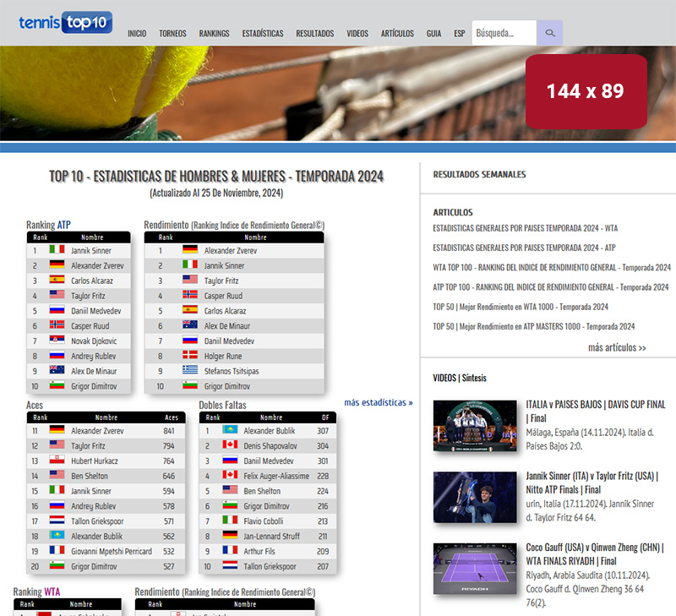The image size is (676, 616).
Task: Click Germany flag beside Alexander Zverev in Rendimiento table
Action: point(190,249)
